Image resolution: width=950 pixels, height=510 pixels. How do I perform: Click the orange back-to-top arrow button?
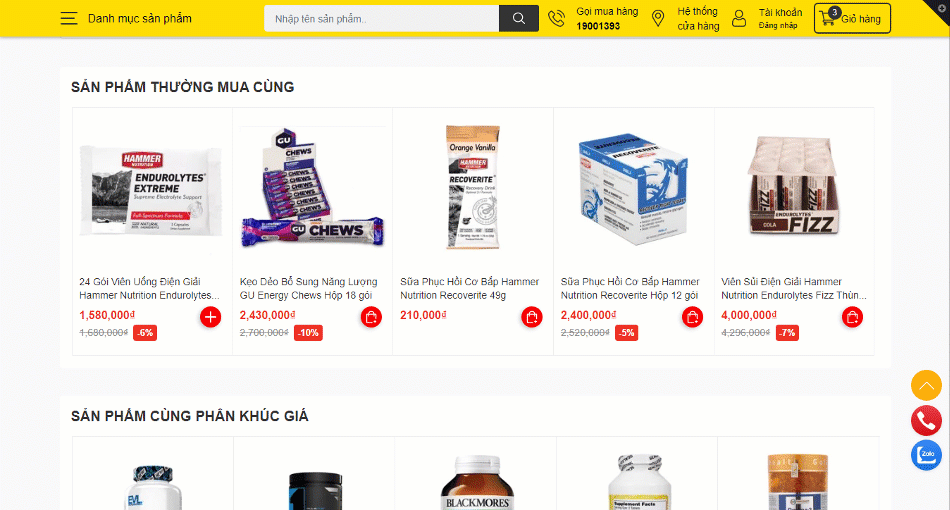point(926,385)
